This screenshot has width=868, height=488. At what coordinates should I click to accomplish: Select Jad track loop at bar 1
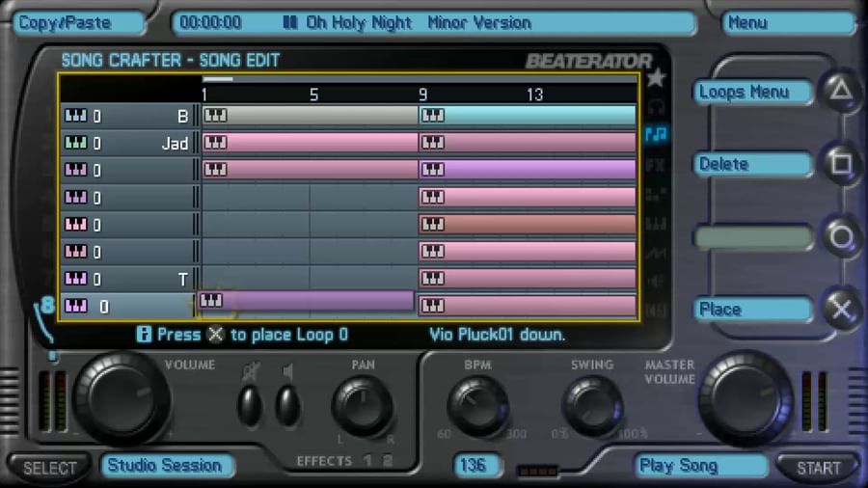pos(310,142)
